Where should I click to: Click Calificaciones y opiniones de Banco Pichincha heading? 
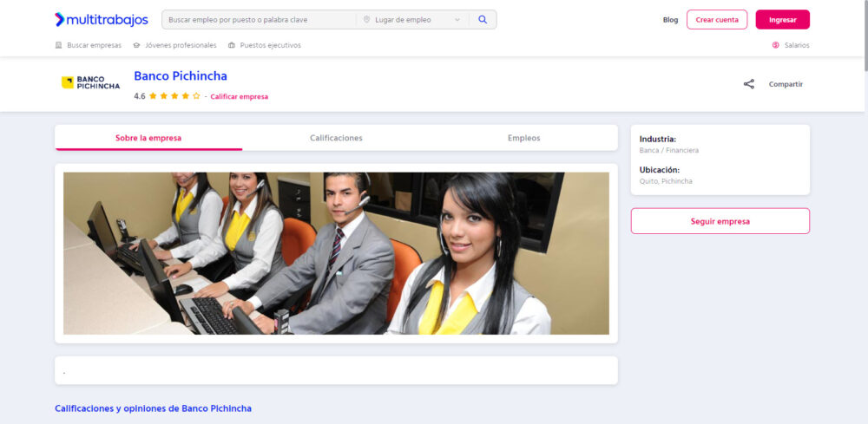(153, 408)
